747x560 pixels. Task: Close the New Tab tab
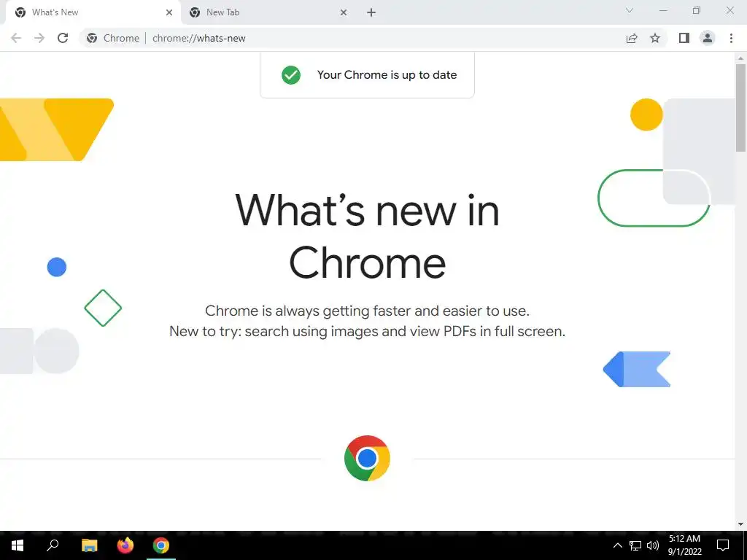344,13
